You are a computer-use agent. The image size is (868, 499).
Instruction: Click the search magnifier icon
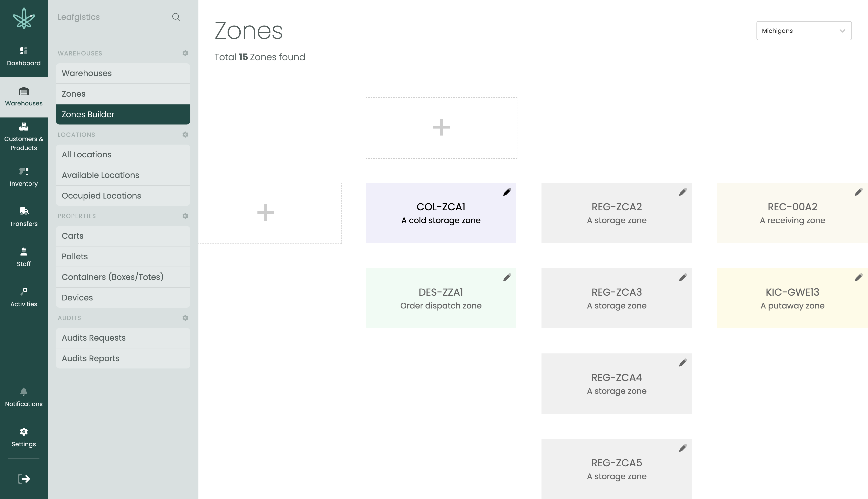176,17
